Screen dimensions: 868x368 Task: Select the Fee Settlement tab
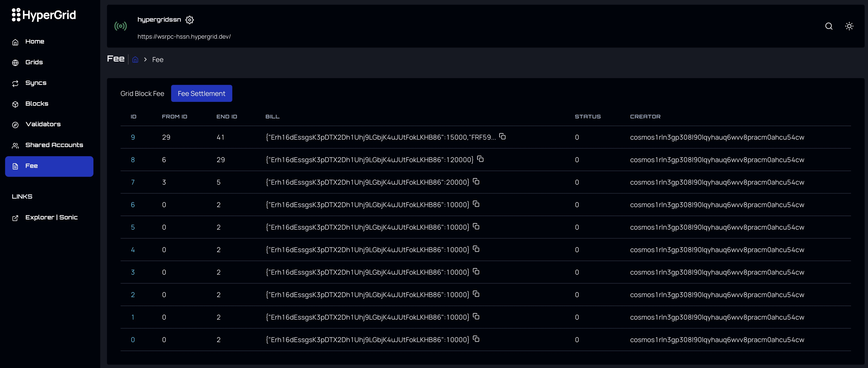(x=201, y=94)
